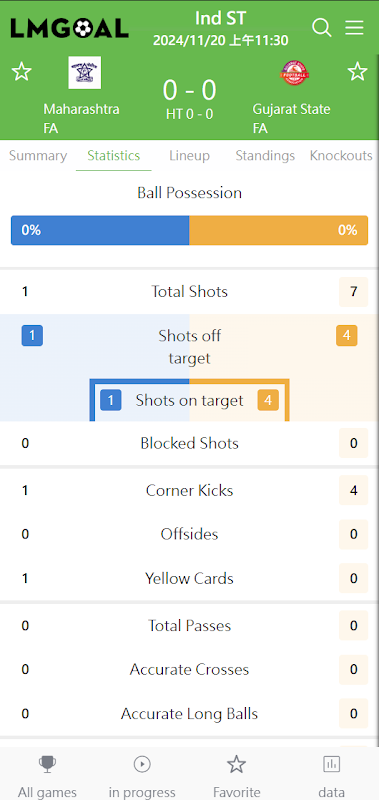This screenshot has height=800, width=379.
Task: Click the Gujarat State FA team crest
Action: (293, 72)
